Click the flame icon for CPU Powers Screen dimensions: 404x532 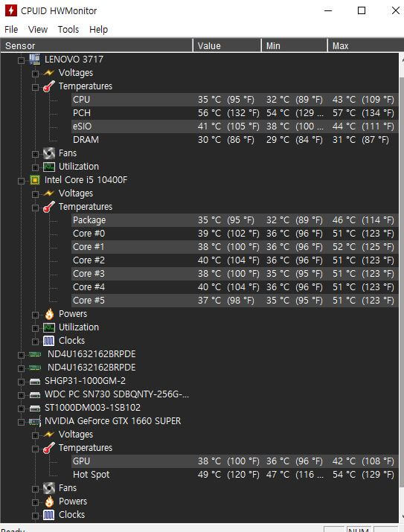pos(49,314)
